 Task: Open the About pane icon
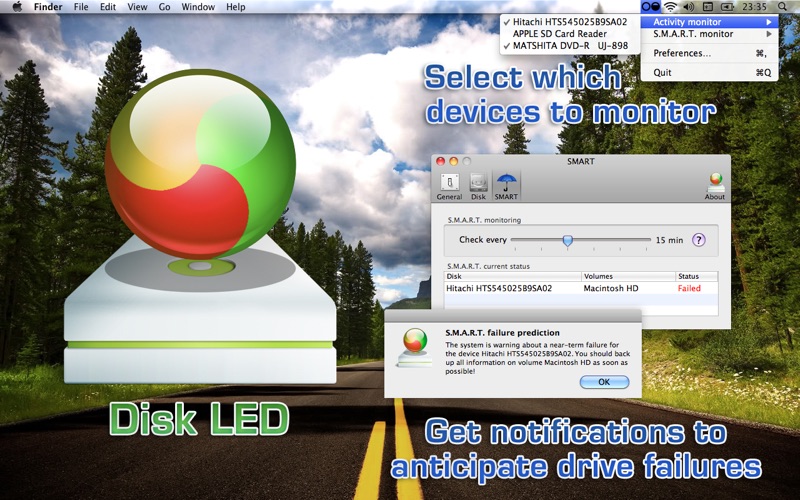point(715,186)
